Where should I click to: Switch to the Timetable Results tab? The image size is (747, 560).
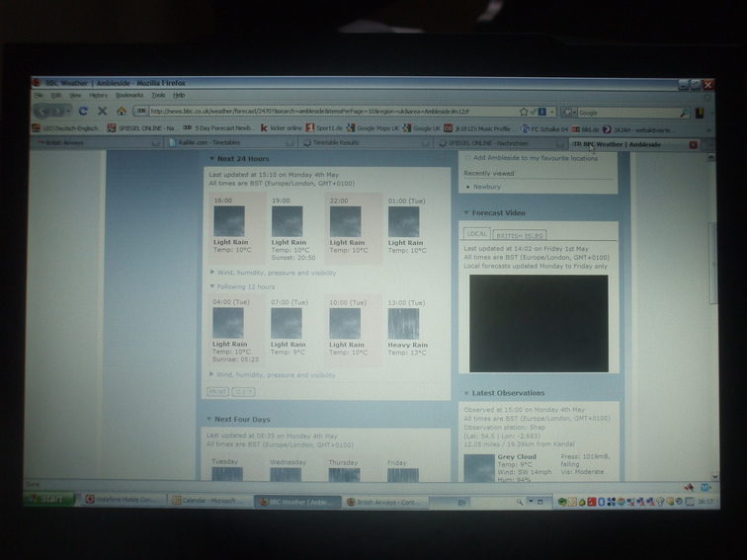366,143
